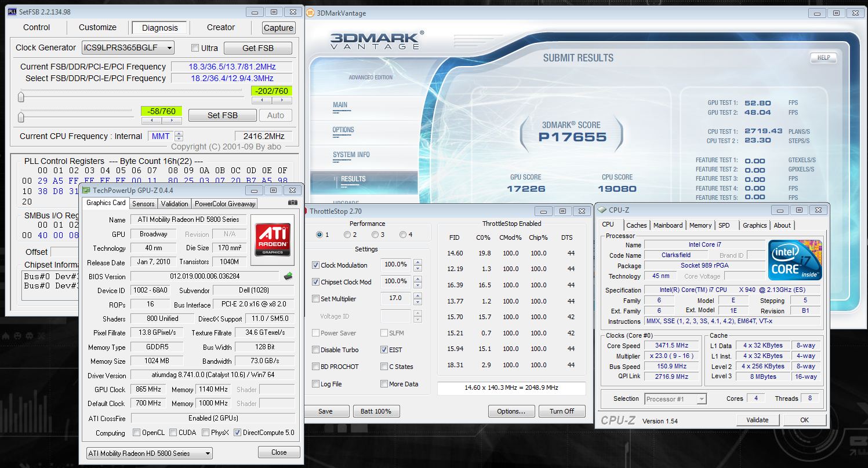Click the SetFSB title bar icon
Image resolution: width=868 pixels, height=468 pixels.
click(12, 12)
